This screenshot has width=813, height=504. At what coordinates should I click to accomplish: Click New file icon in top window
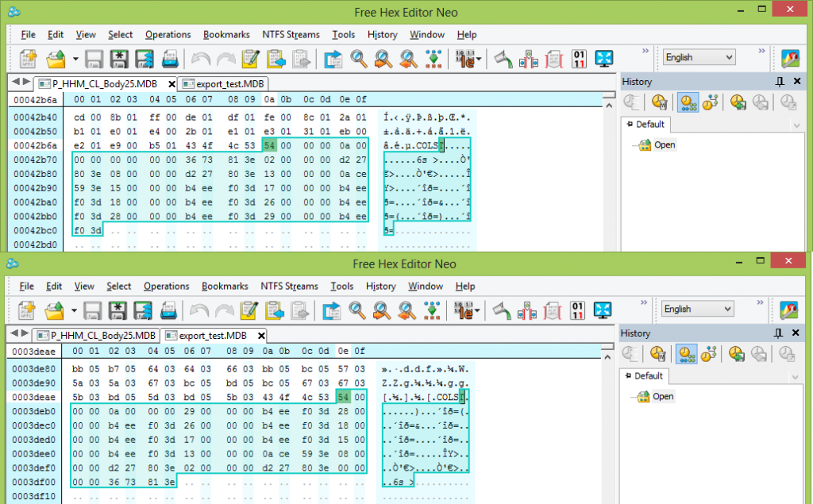(29, 59)
